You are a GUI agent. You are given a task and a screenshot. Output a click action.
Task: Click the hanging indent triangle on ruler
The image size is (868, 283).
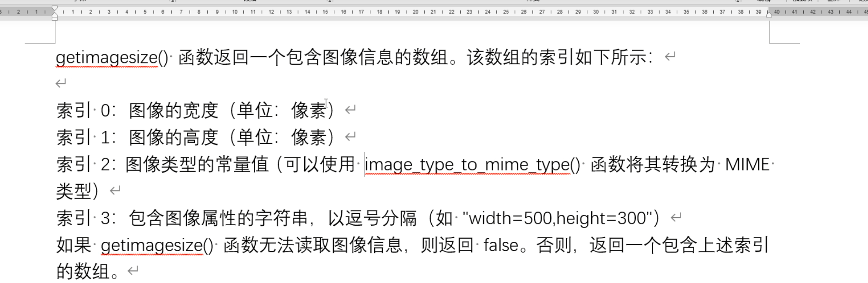pyautogui.click(x=55, y=14)
